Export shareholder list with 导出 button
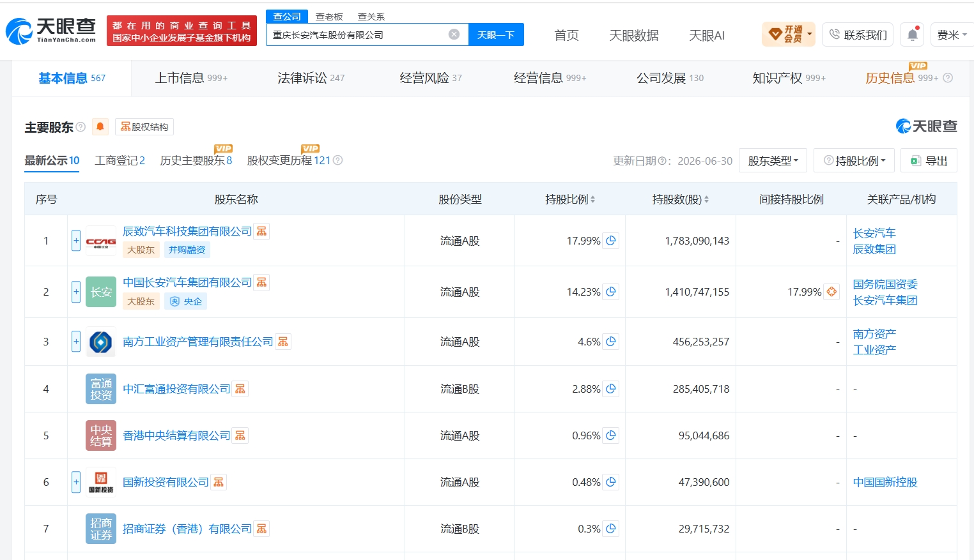The height and width of the screenshot is (560, 974). click(x=929, y=160)
